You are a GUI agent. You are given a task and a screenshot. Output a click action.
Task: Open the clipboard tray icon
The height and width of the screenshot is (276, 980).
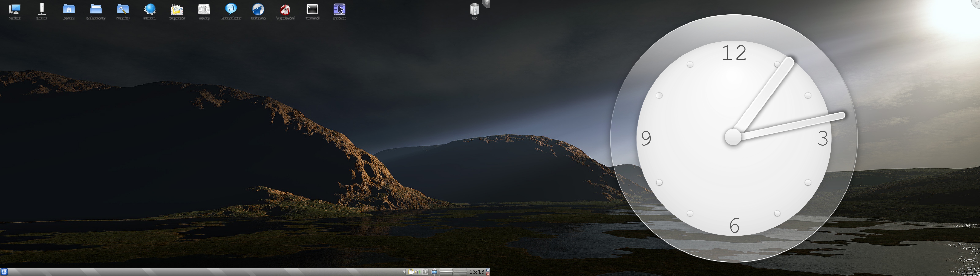tap(411, 272)
